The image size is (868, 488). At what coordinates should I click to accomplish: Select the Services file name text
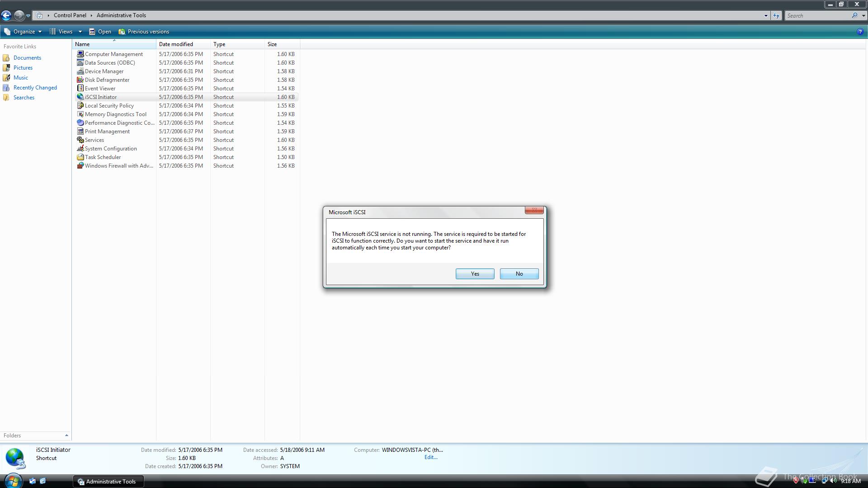[94, 140]
